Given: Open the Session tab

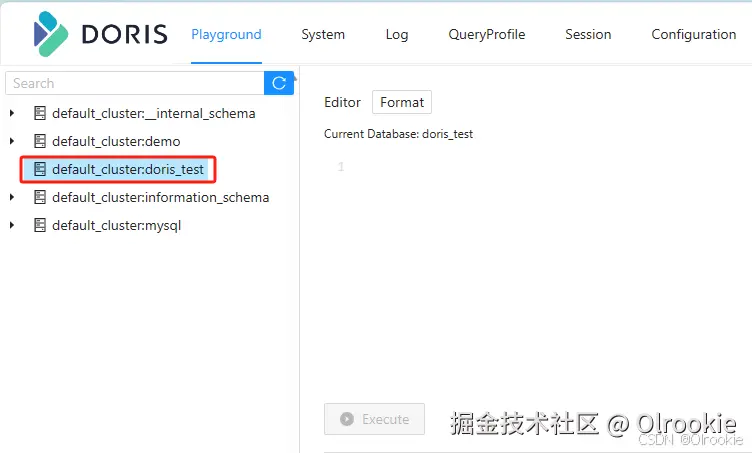Looking at the screenshot, I should (x=588, y=35).
